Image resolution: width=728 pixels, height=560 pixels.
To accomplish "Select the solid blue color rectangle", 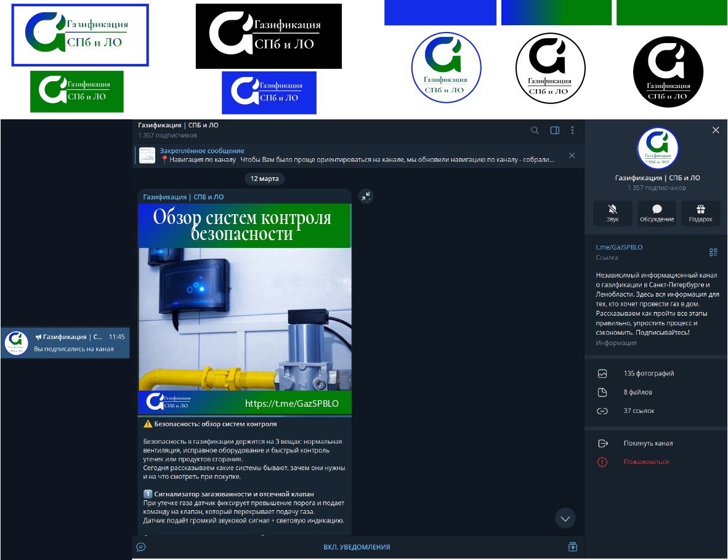I will click(440, 12).
